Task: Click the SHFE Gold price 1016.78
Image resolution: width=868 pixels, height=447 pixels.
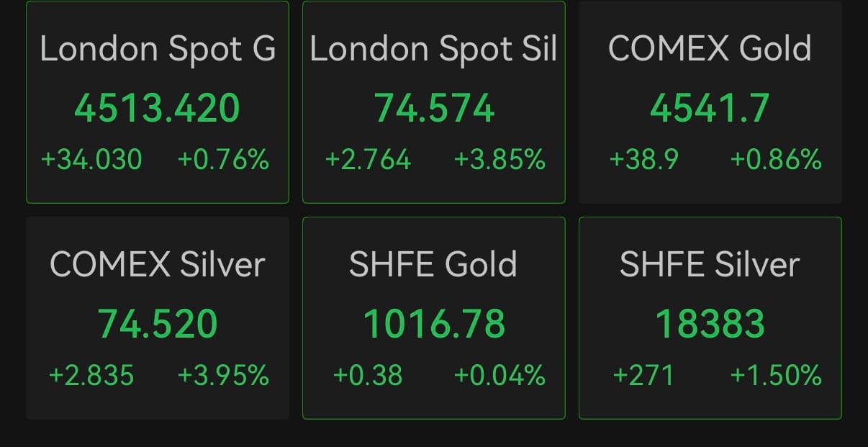Action: (x=434, y=323)
